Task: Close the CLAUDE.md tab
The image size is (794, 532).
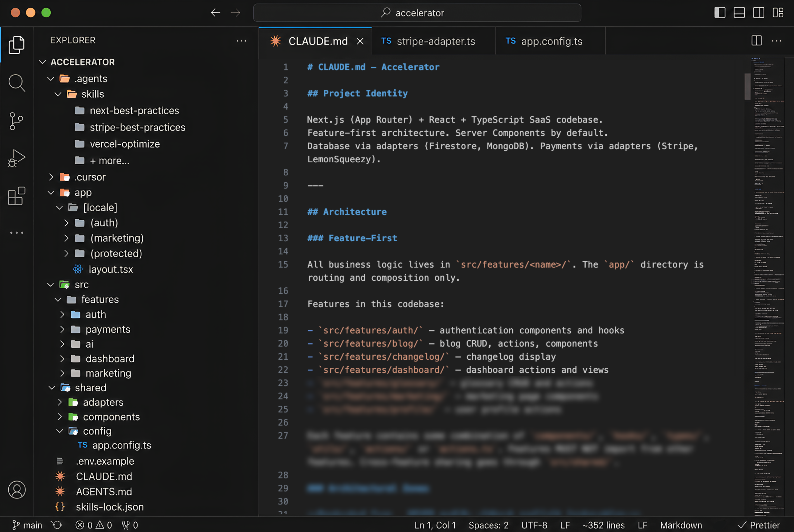Action: click(x=360, y=41)
